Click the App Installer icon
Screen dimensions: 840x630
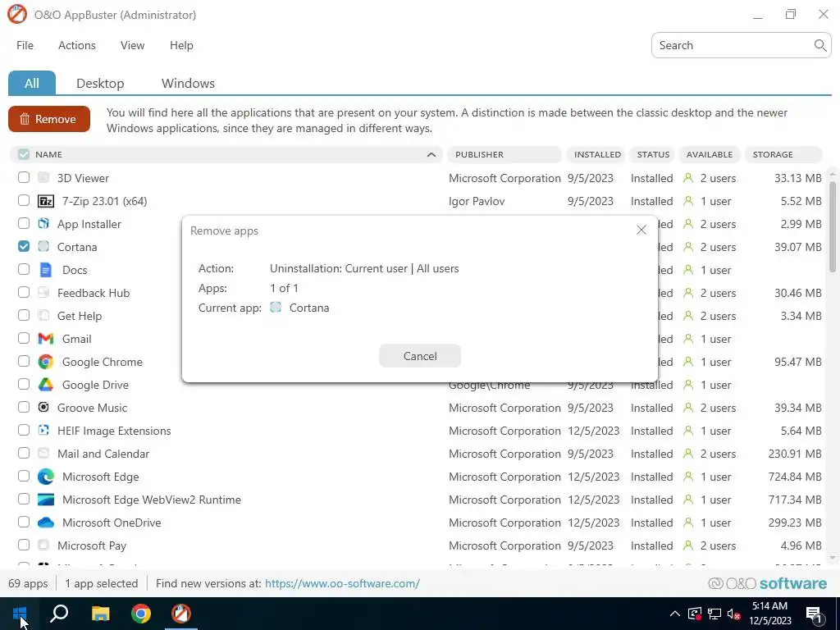44,224
